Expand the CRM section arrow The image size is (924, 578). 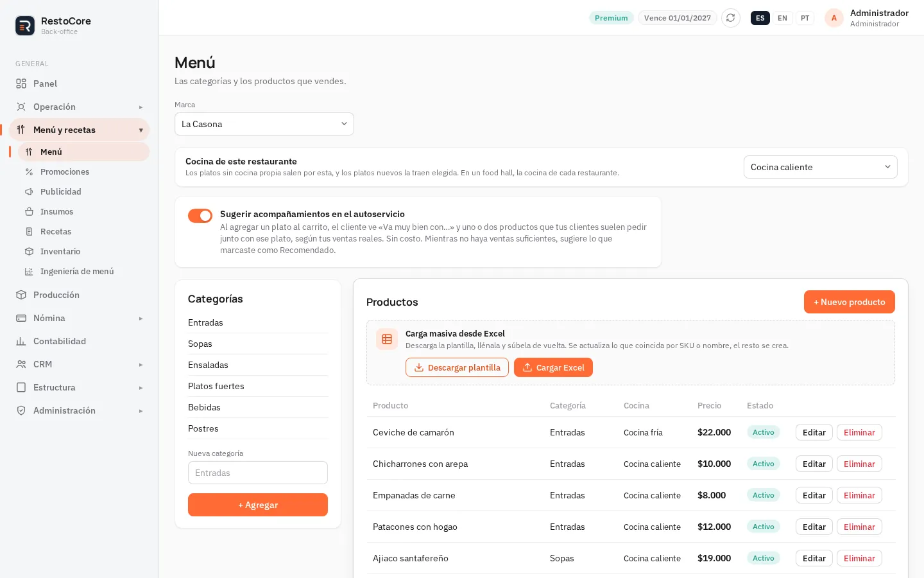coord(141,365)
